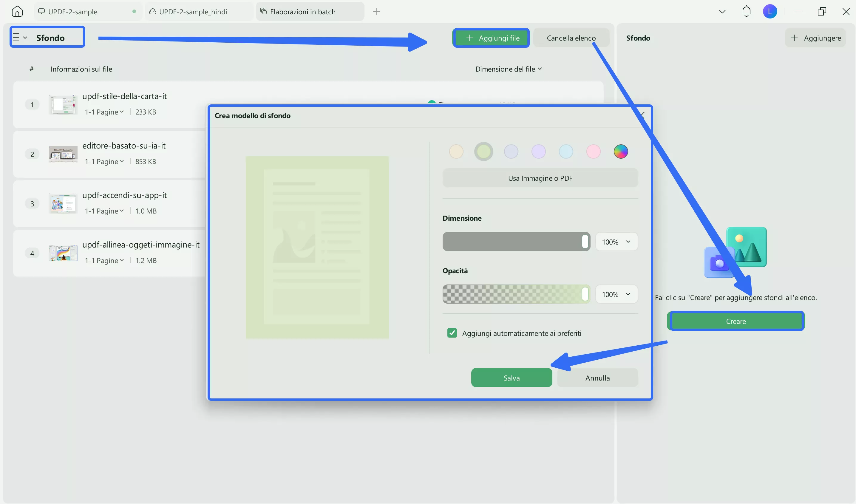Open the notifications bell icon
The width and height of the screenshot is (856, 504).
[746, 12]
